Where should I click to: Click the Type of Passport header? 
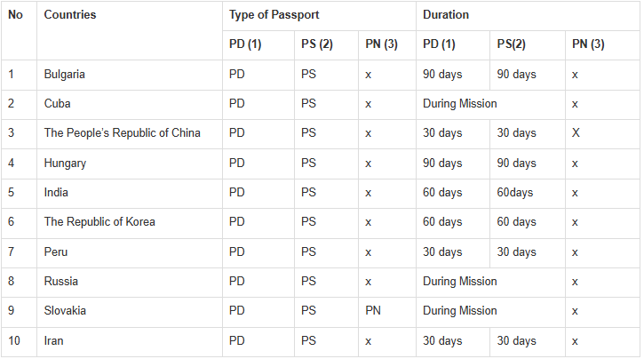tap(274, 15)
